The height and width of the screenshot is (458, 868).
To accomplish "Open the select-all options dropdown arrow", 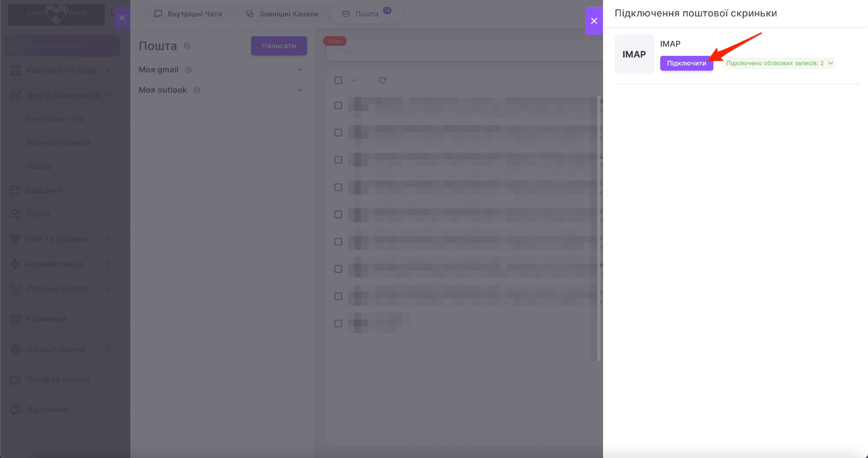I will pos(354,80).
